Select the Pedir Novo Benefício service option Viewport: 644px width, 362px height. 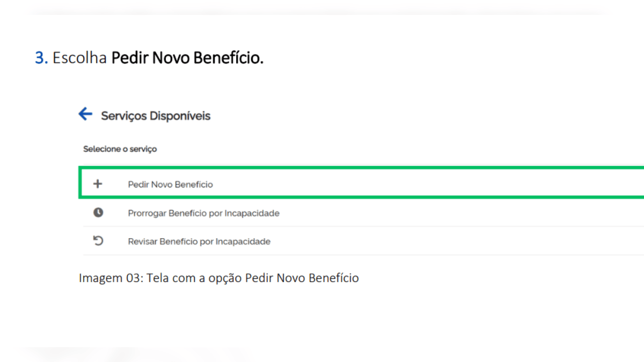pyautogui.click(x=170, y=184)
